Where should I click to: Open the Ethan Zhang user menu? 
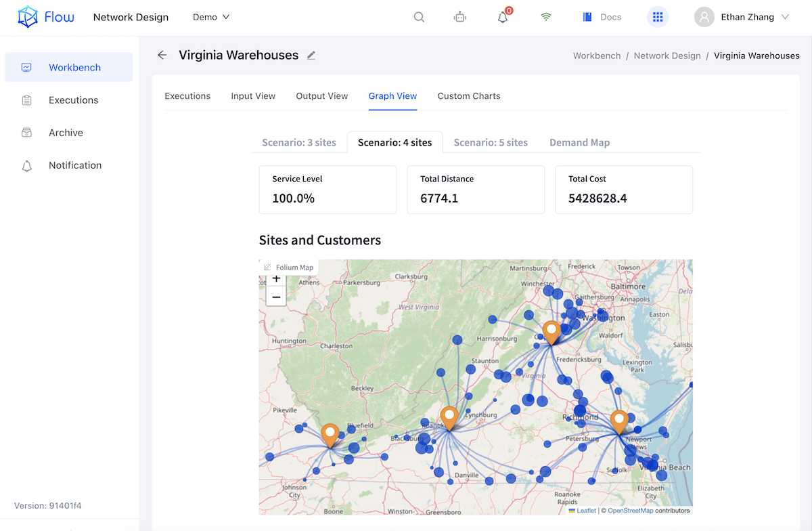742,18
